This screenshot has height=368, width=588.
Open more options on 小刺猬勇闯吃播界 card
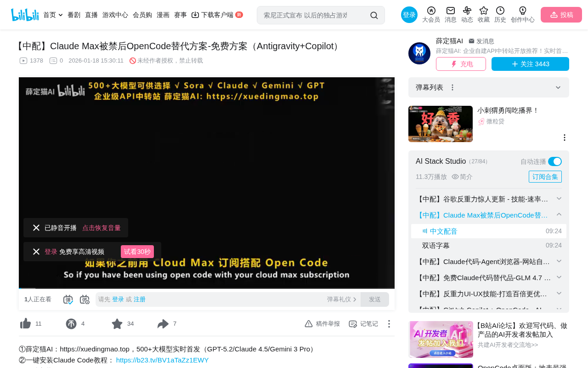pos(565,138)
